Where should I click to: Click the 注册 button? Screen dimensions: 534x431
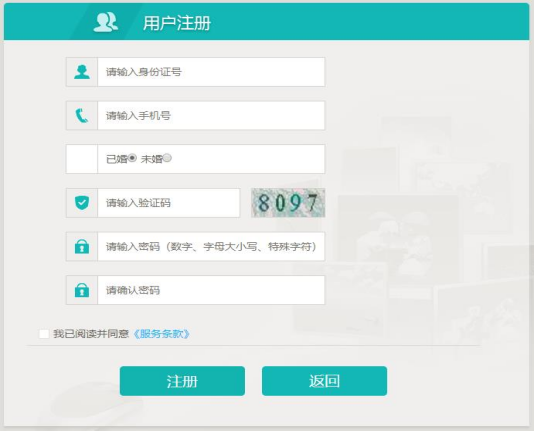182,381
